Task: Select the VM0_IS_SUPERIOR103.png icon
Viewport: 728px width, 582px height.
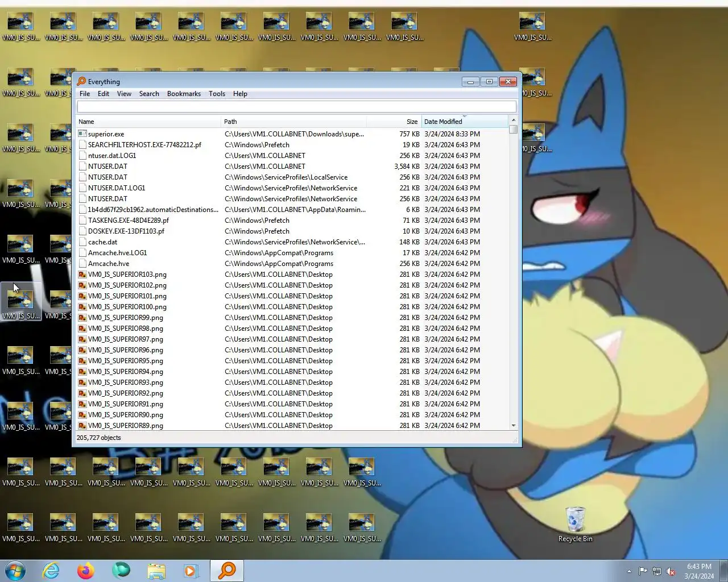Action: tap(82, 274)
